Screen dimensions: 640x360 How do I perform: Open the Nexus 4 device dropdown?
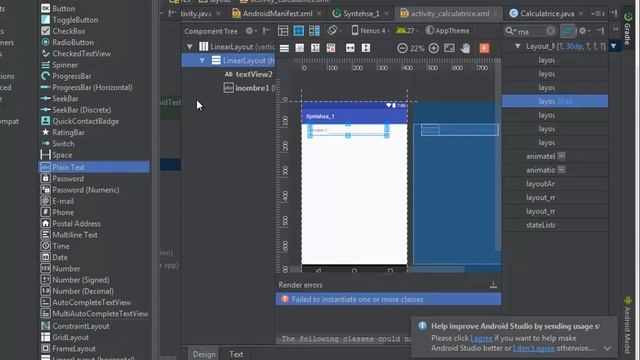point(370,31)
